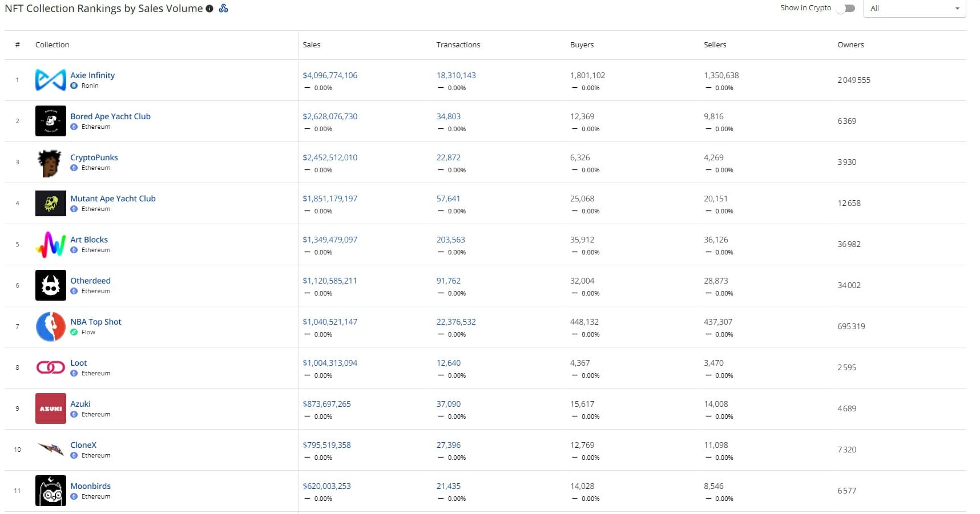Click Mutant Ape sellers value 20,151
Viewport: 980px width, 514px height.
pos(716,199)
